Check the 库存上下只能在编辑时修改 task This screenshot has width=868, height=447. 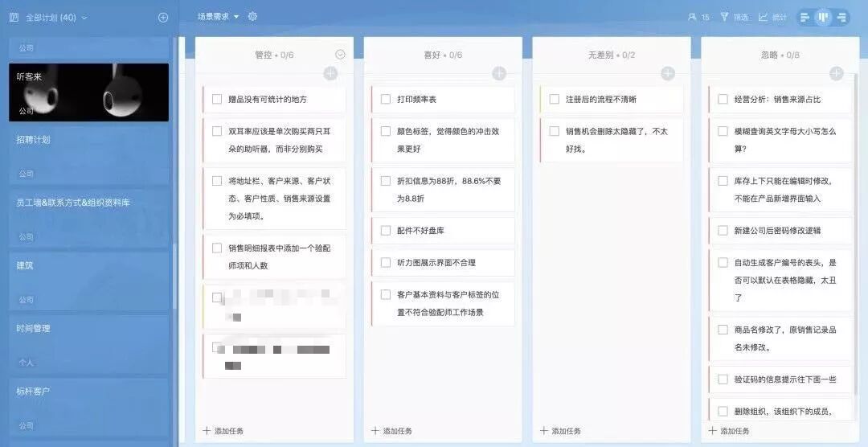click(723, 181)
